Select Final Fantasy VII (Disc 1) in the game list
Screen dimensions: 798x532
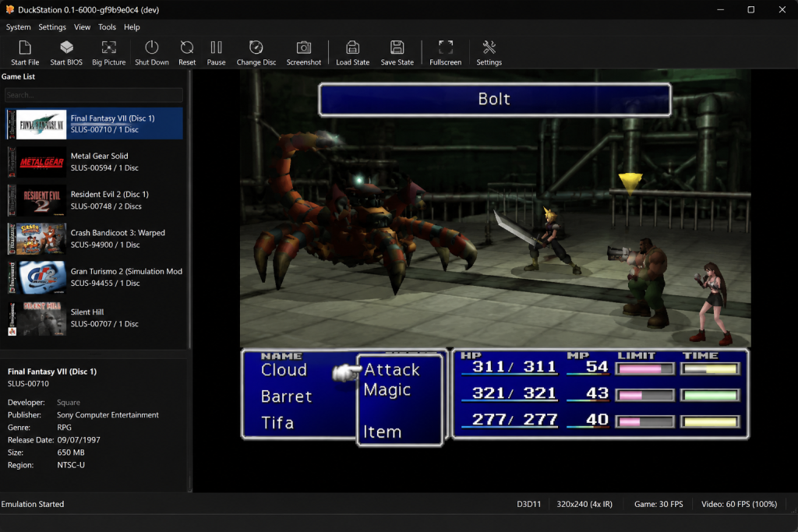[94, 124]
